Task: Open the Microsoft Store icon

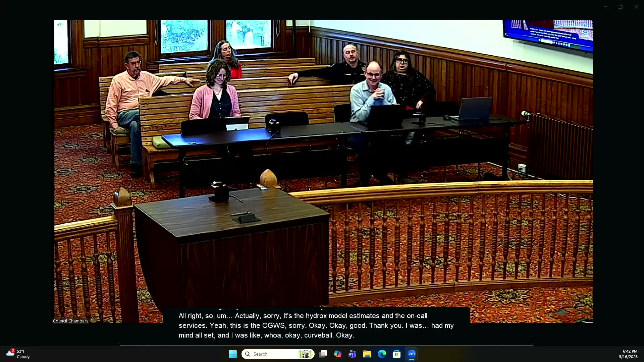Action: tap(396, 354)
